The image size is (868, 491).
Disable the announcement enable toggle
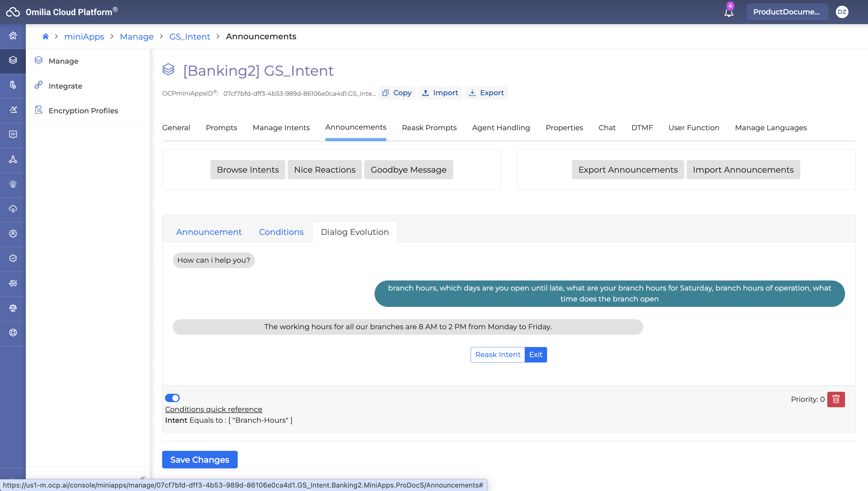pos(172,398)
